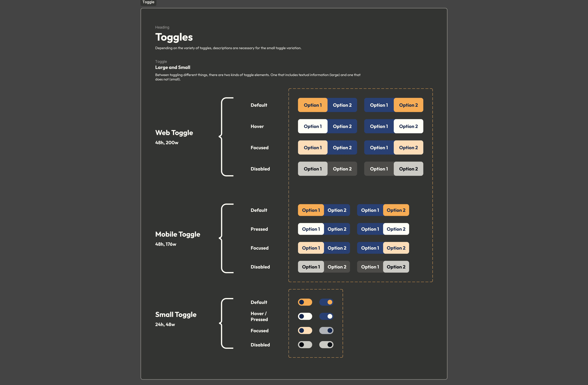Viewport: 588px width, 385px height.
Task: Click the "48h, 176w" size label
Action: pyautogui.click(x=165, y=244)
